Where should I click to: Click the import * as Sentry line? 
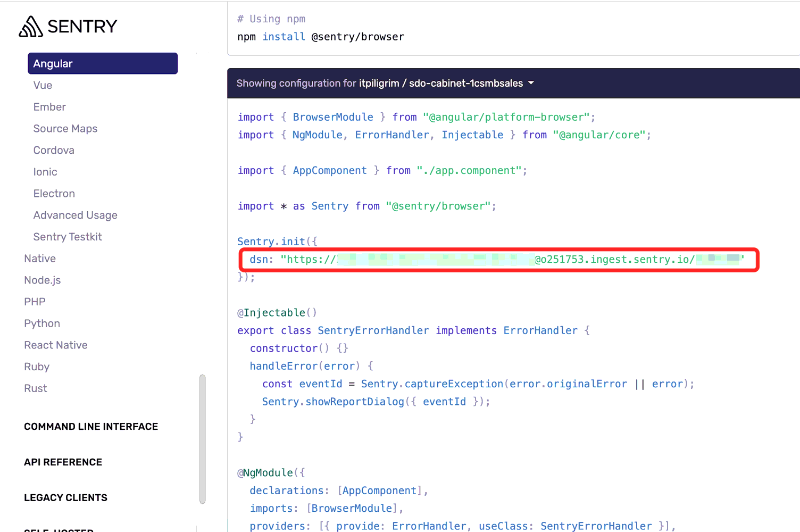tap(367, 206)
